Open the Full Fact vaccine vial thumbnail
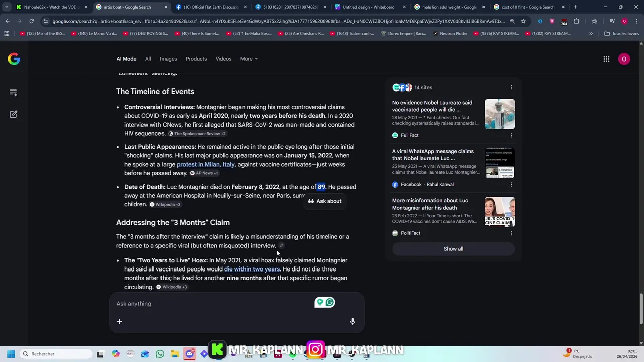This screenshot has width=644, height=362. (x=500, y=114)
